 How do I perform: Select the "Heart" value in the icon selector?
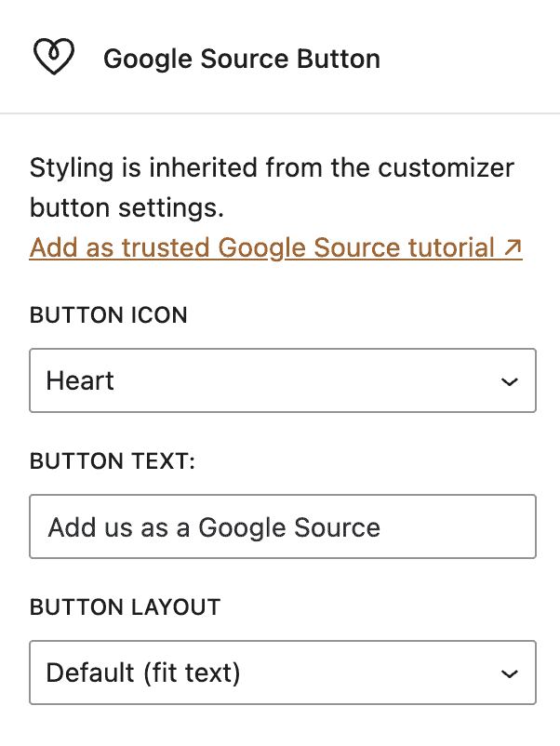click(x=81, y=380)
